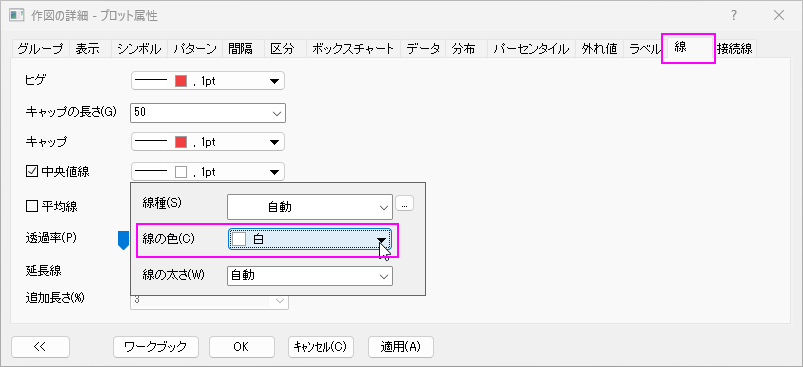The height and width of the screenshot is (367, 803).
Task: Open the ヒゲ line style dropdown
Action: coord(208,81)
